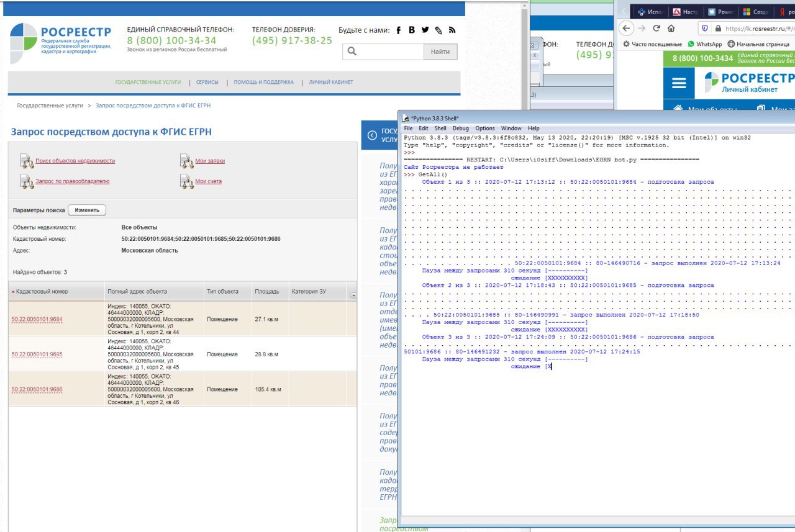The height and width of the screenshot is (532, 795).
Task: Click the icon beside Мои заявки
Action: 187,161
